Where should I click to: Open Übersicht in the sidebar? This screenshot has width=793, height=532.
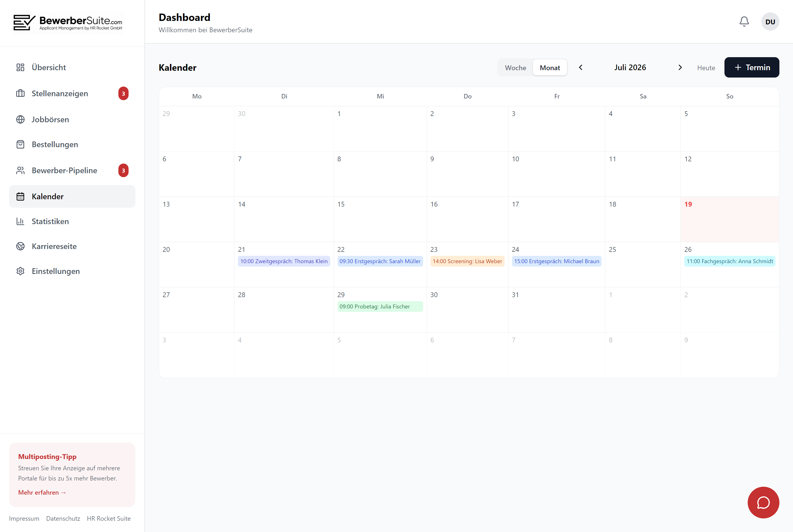72,67
